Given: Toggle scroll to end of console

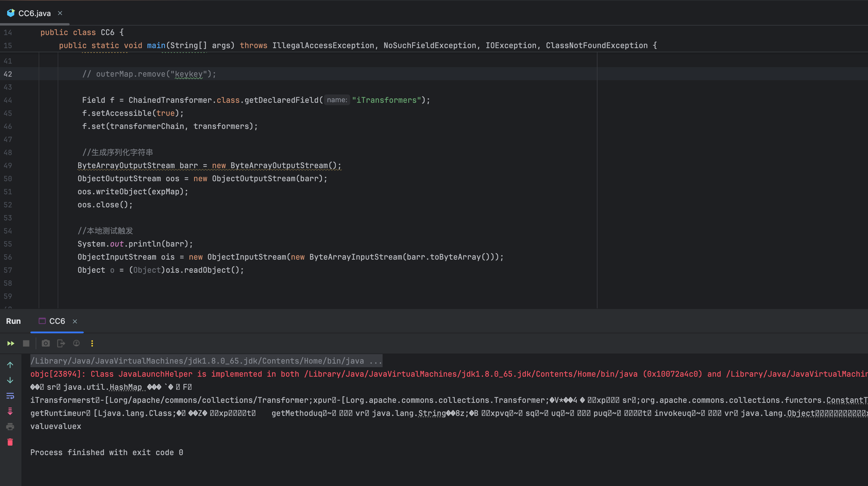Looking at the screenshot, I should pyautogui.click(x=10, y=411).
